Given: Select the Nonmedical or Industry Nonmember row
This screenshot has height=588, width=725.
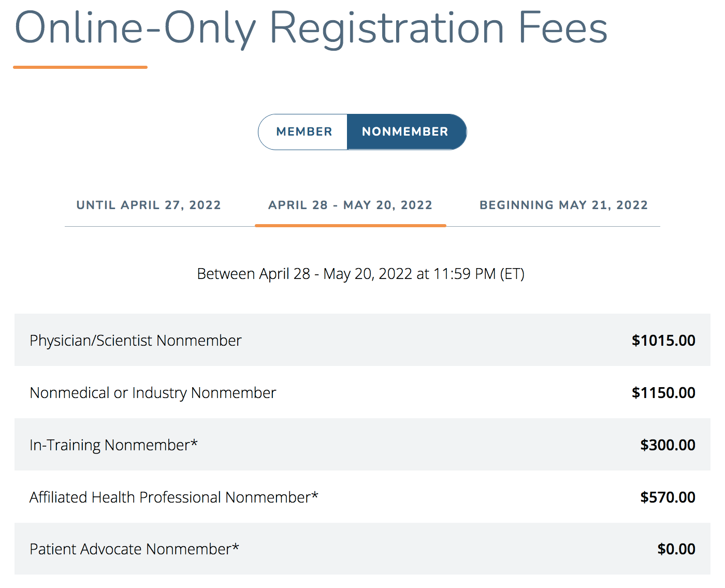Looking at the screenshot, I should [363, 392].
